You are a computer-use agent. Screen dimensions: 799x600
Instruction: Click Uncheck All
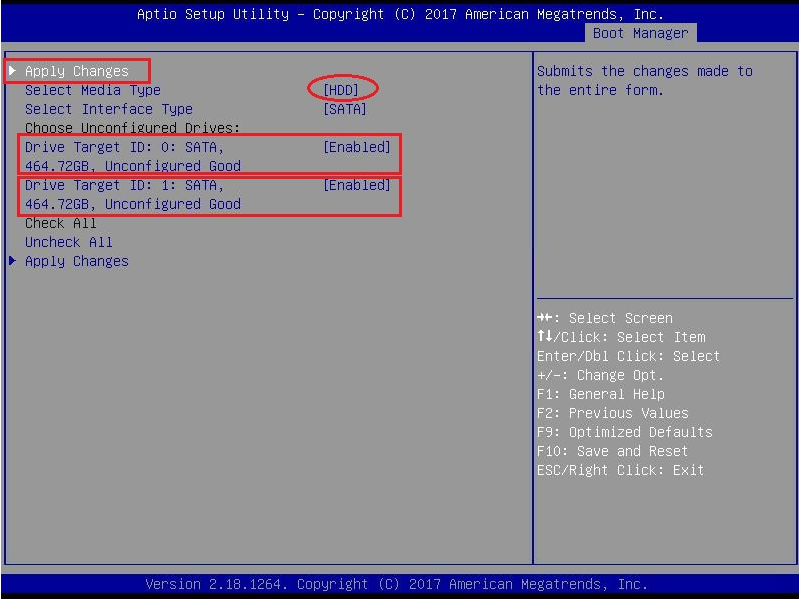[x=69, y=242]
